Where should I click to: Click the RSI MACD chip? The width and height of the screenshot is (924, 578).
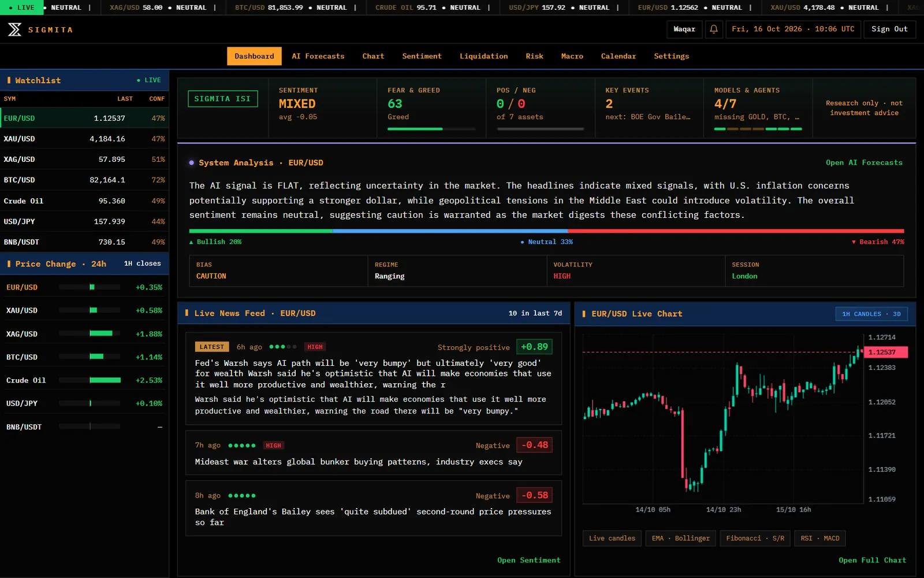819,538
